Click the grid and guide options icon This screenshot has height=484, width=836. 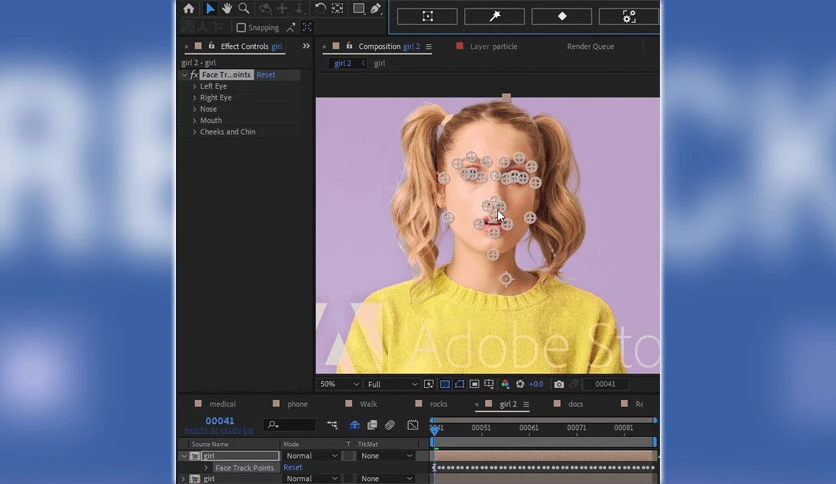click(x=489, y=384)
